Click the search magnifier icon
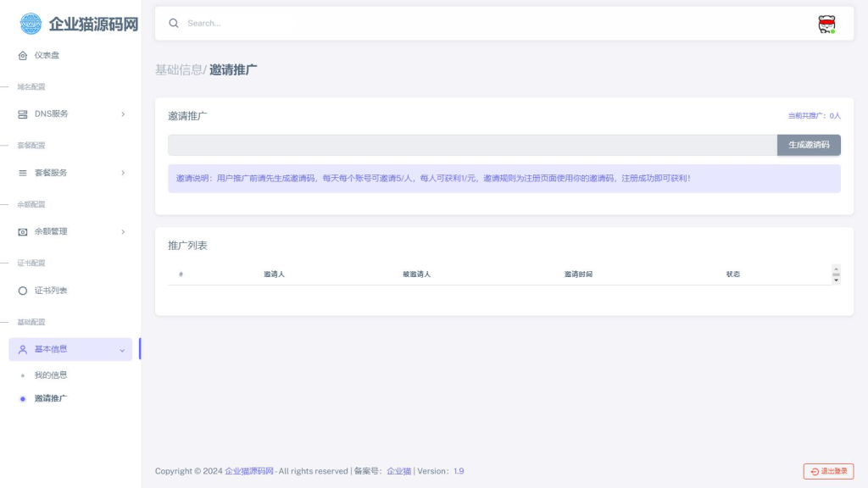This screenshot has height=488, width=868. (174, 23)
